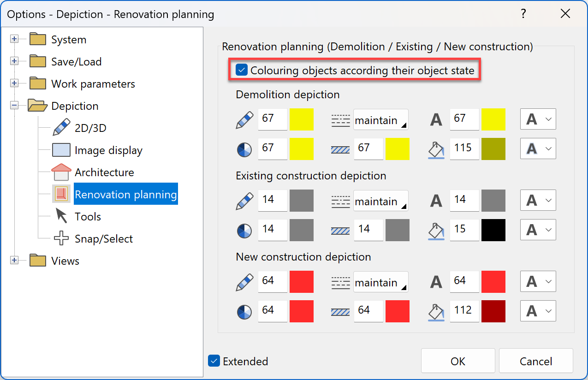The height and width of the screenshot is (380, 588).
Task: Toggle the Extended checkbox
Action: pyautogui.click(x=214, y=361)
